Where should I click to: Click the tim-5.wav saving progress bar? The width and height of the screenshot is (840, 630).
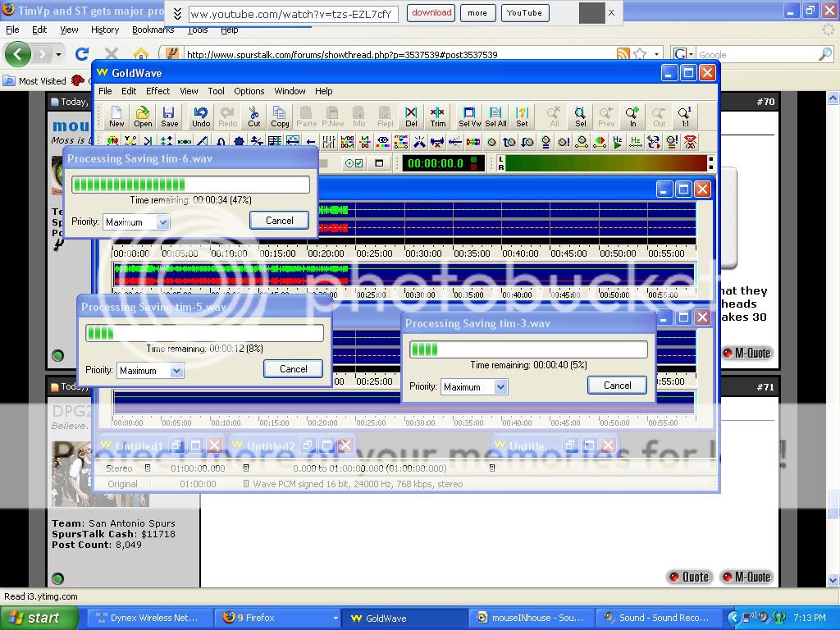coord(204,333)
